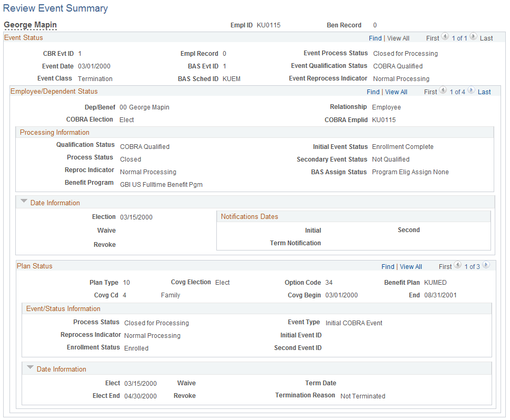Click Find in Plan Status header
510x420 pixels.
(x=388, y=267)
